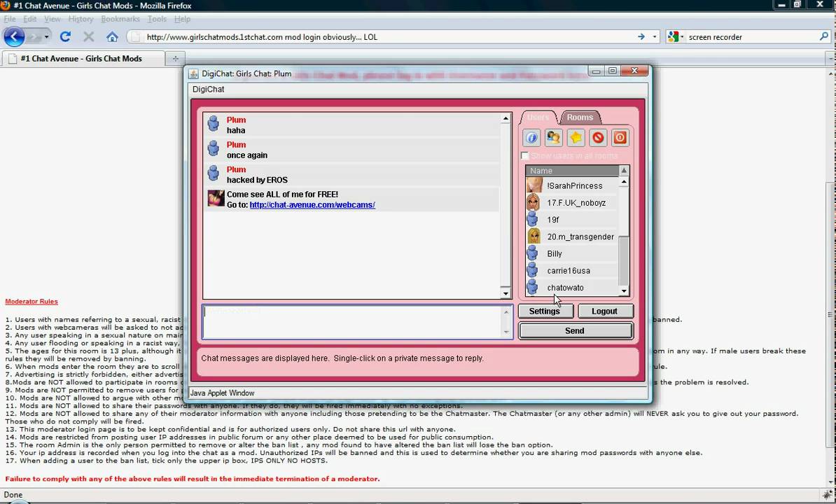Click the Send button
836x504 pixels.
coord(576,331)
